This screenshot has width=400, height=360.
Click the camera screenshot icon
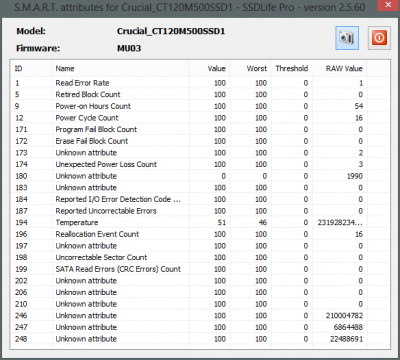(x=347, y=38)
